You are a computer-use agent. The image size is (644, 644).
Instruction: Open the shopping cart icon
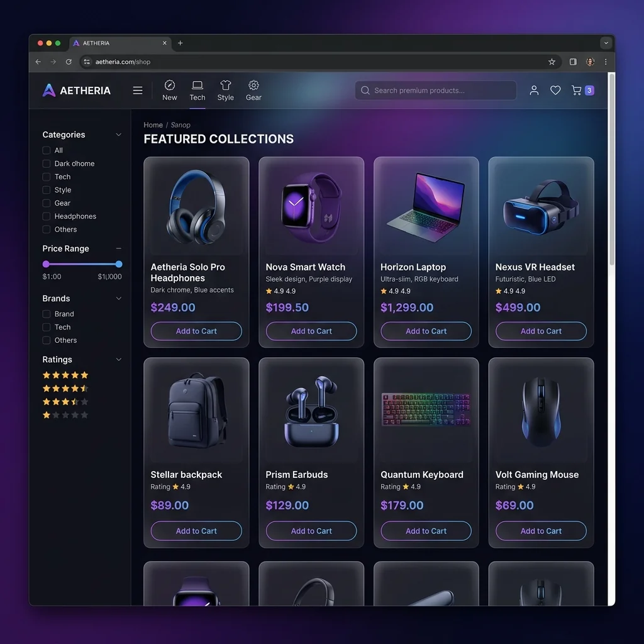[577, 91]
